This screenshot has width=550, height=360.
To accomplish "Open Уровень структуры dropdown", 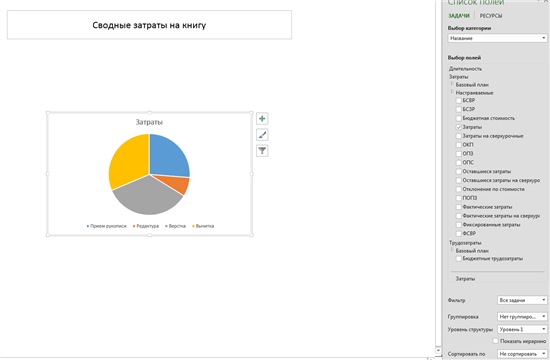I will (x=522, y=329).
